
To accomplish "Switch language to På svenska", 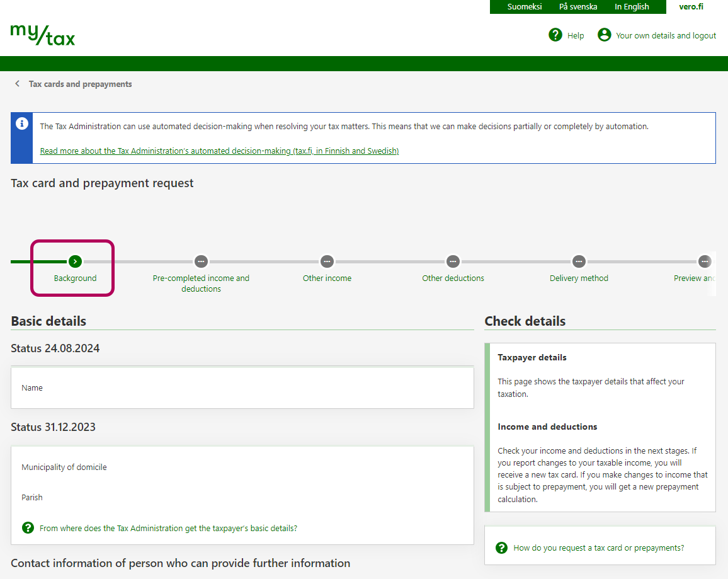I will (x=577, y=7).
